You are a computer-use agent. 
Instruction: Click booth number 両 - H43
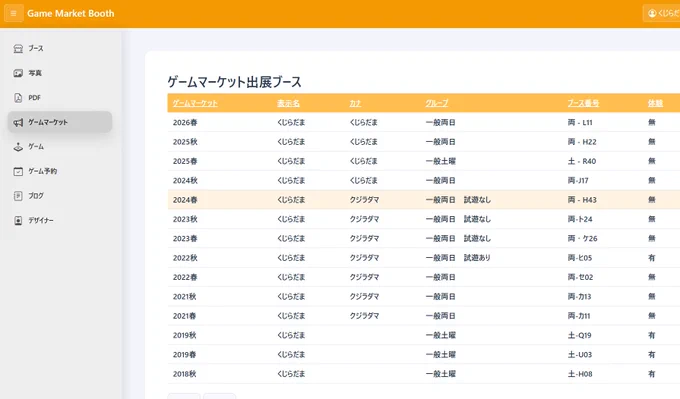click(582, 200)
